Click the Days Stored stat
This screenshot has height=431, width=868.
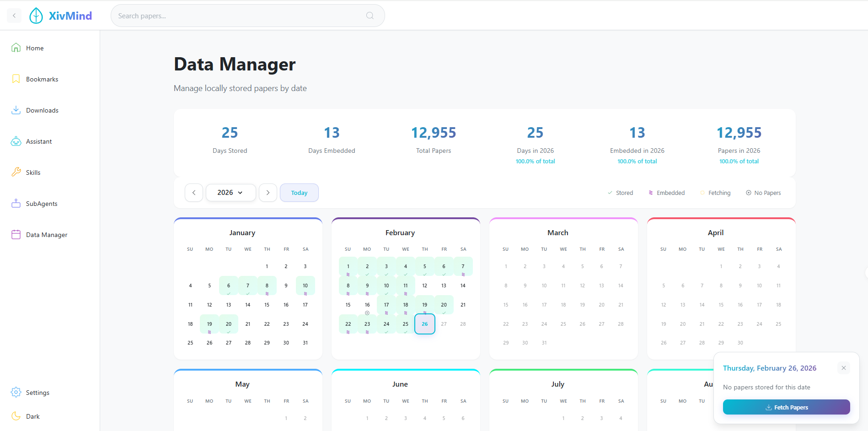tap(230, 140)
